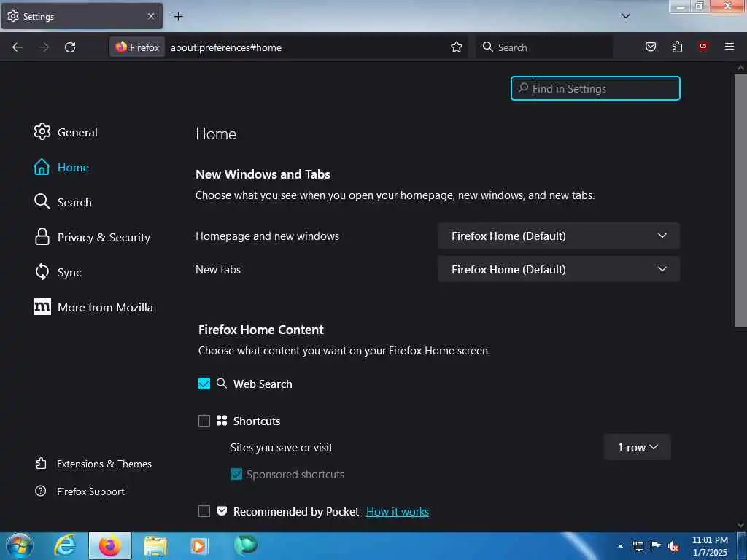Uncheck the Web Search checkbox
The width and height of the screenshot is (747, 560).
coord(204,384)
